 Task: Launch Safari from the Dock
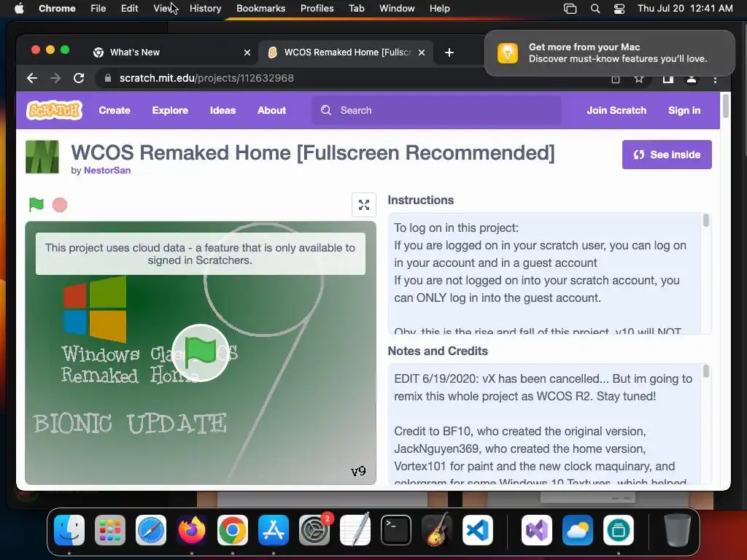151,530
